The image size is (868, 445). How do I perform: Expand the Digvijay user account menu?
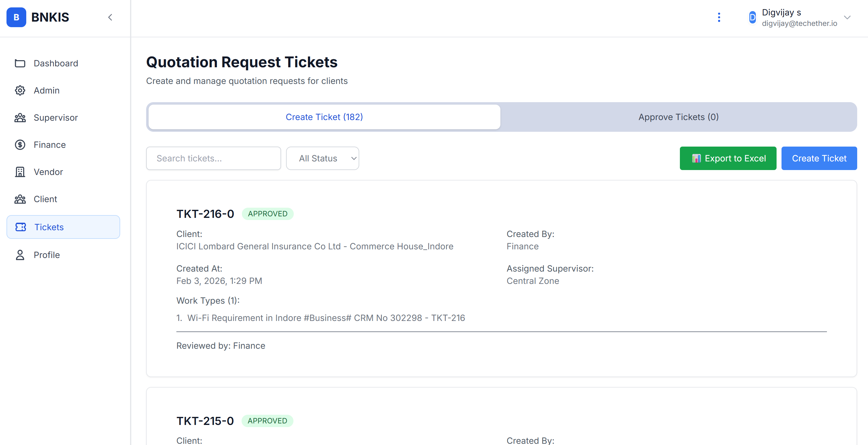coord(847,17)
